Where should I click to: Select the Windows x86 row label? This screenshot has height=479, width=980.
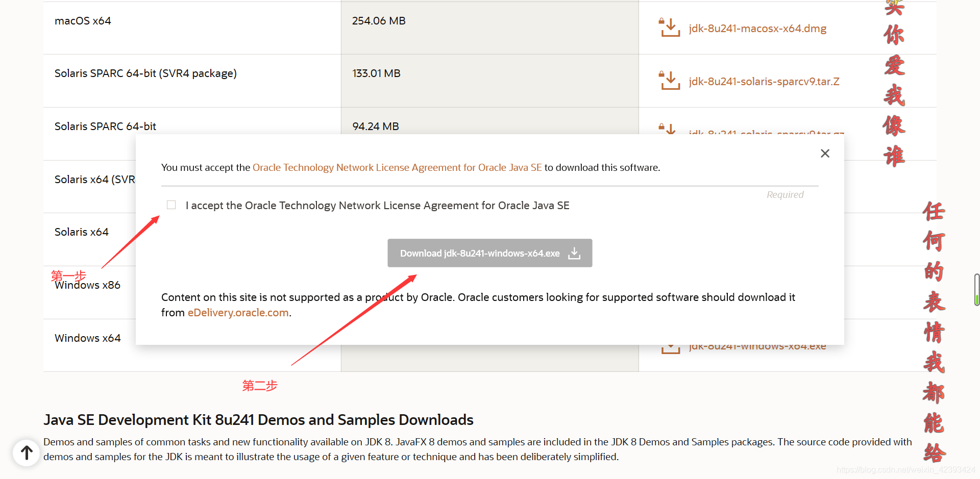[88, 285]
